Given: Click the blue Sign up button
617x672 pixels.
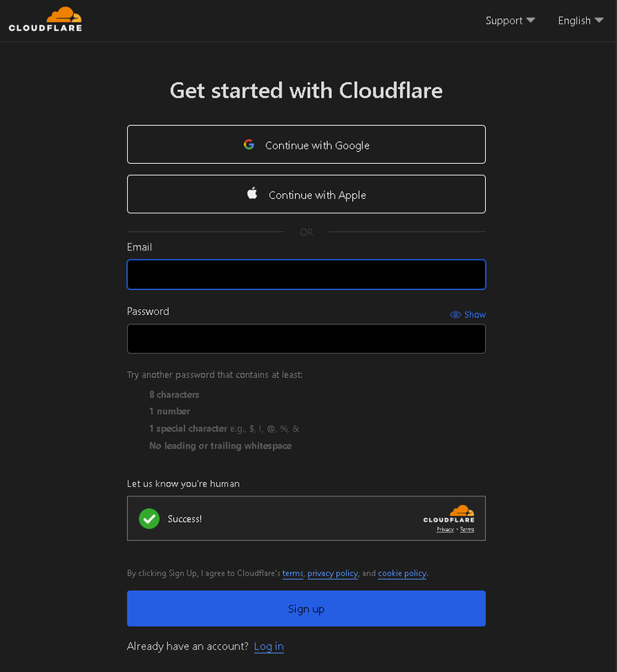Looking at the screenshot, I should pyautogui.click(x=306, y=608).
